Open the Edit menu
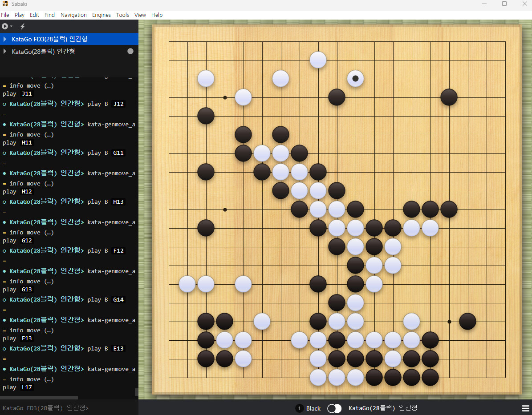This screenshot has height=415, width=532. click(34, 15)
